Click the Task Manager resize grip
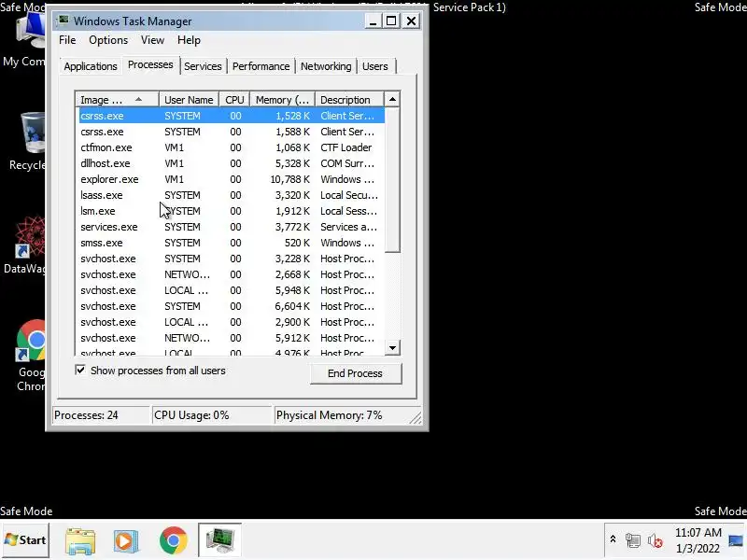 [x=416, y=417]
